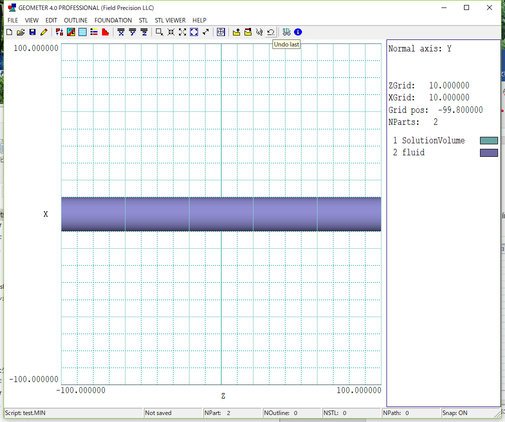Select the SolutionVolume part entry
505x422 pixels.
(429, 140)
